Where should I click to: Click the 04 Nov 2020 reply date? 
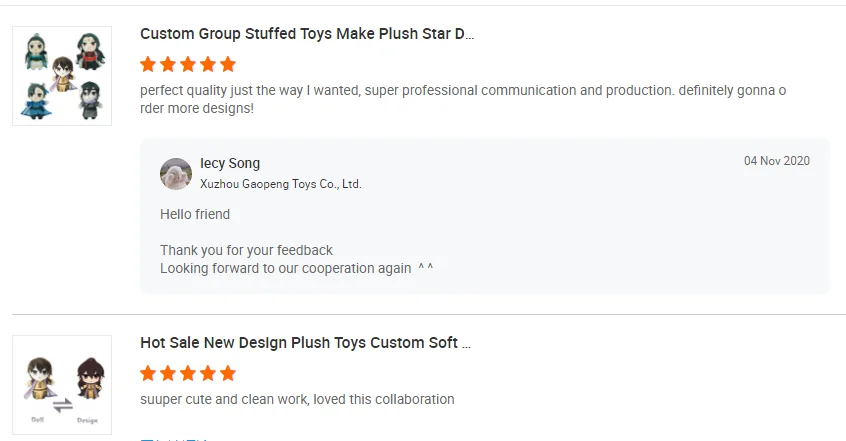(776, 161)
